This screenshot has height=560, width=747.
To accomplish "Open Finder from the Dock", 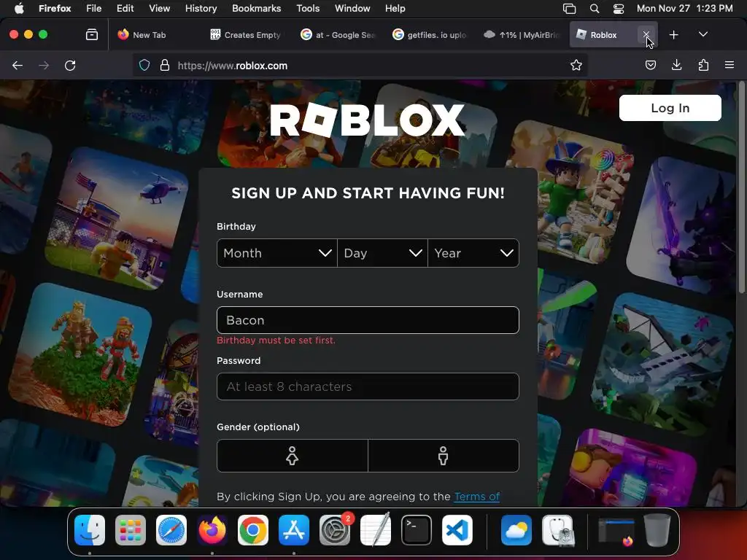I will [x=90, y=530].
